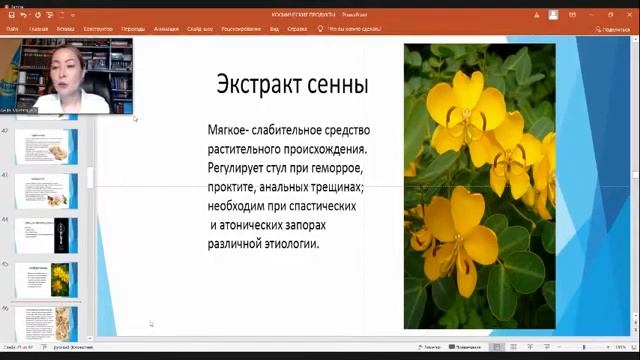This screenshot has height=360, width=640.
Task: Click the warning triangle icon in title bar
Action: point(536,15)
